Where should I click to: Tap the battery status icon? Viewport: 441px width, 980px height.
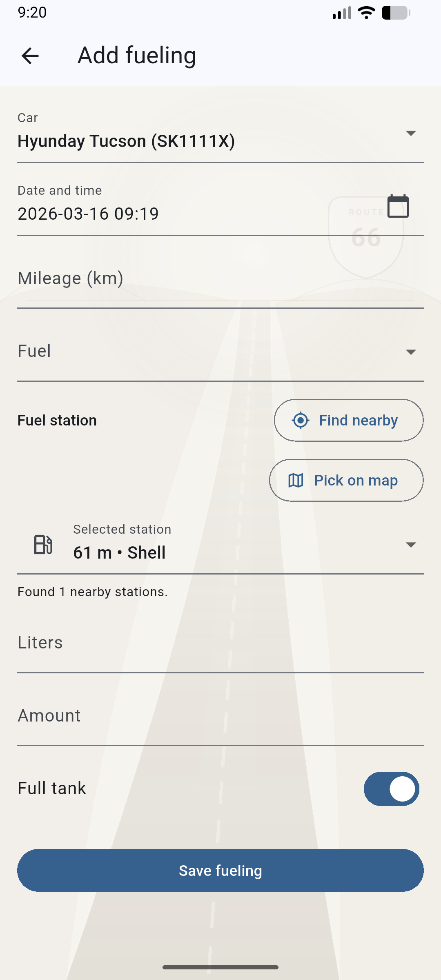tap(396, 13)
